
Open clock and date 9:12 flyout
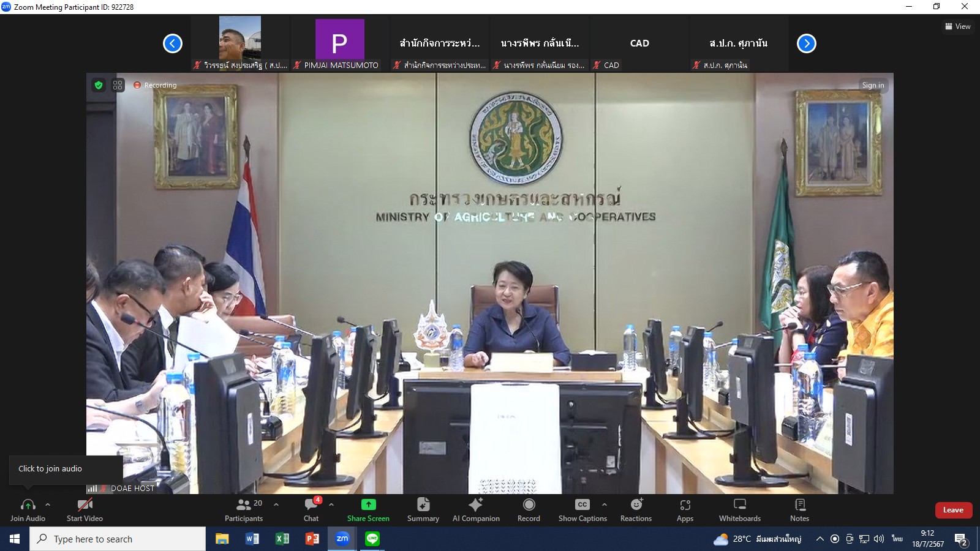(x=928, y=539)
